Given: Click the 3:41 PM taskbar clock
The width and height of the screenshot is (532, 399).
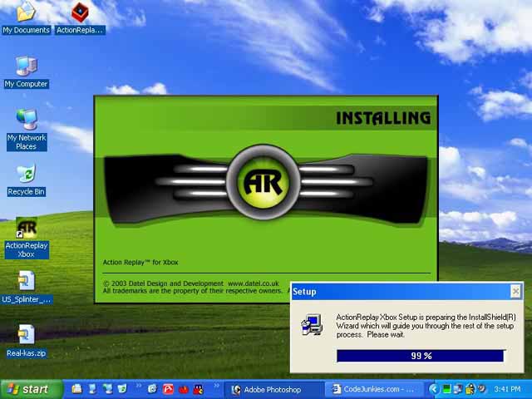Looking at the screenshot, I should point(507,389).
